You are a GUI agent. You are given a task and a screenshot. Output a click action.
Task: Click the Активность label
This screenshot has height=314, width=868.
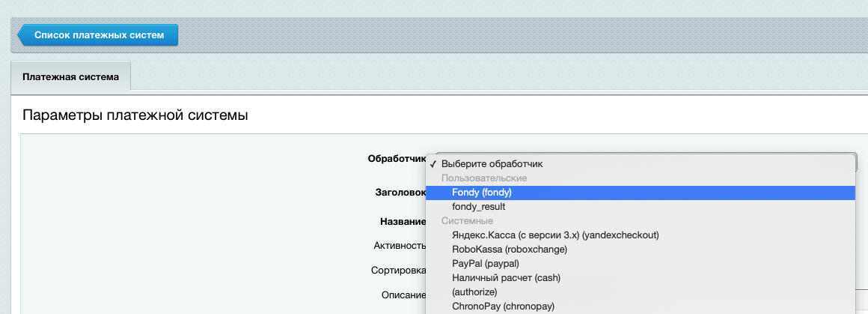click(x=400, y=246)
